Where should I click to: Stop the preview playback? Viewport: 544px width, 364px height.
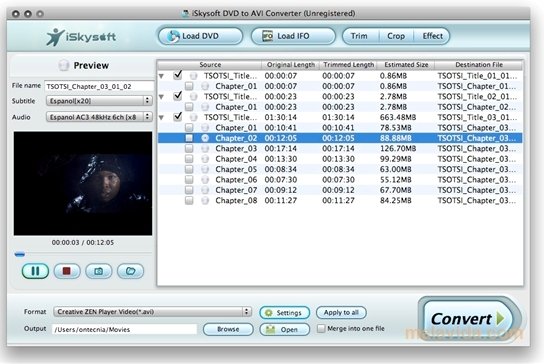pyautogui.click(x=67, y=271)
